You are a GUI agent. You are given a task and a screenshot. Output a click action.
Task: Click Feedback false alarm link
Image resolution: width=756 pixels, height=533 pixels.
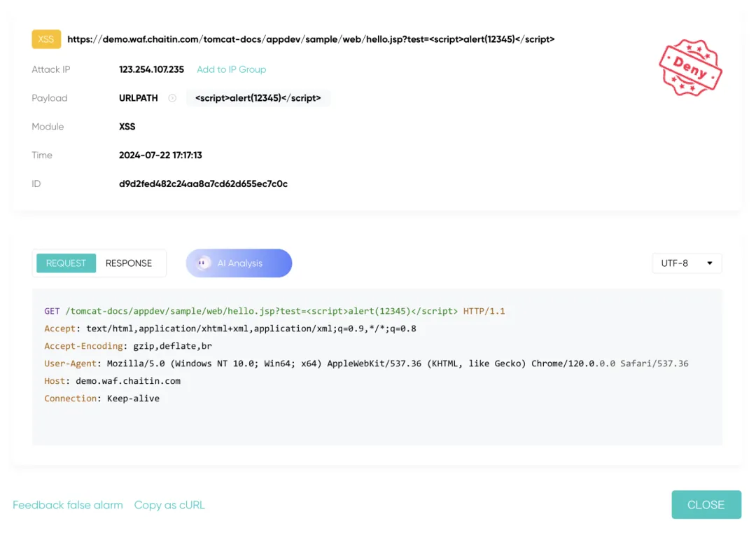(68, 505)
